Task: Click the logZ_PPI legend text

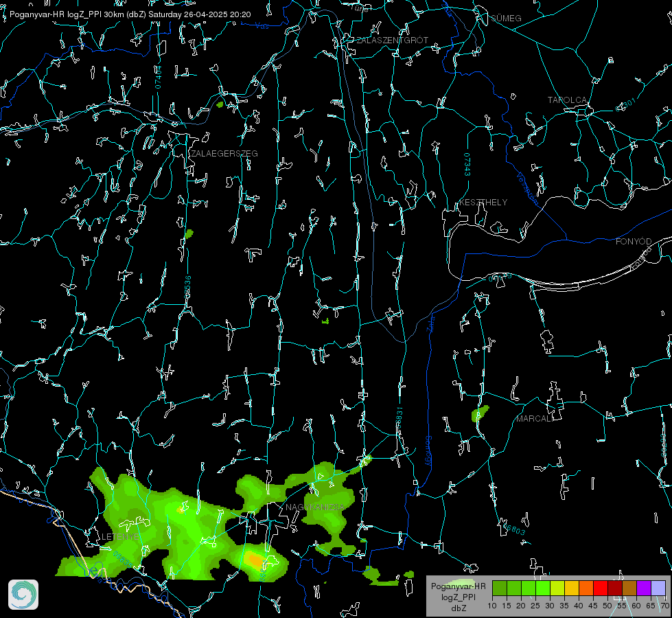Action: click(458, 597)
